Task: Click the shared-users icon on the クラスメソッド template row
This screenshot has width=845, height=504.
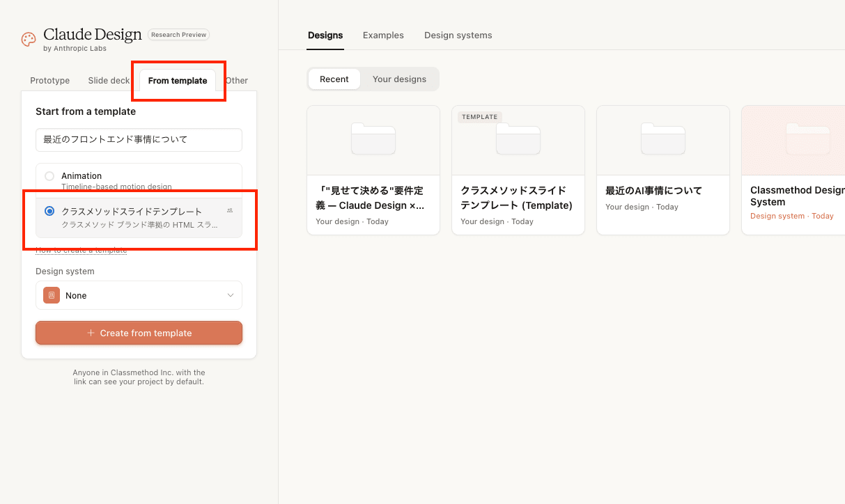Action: 230,211
